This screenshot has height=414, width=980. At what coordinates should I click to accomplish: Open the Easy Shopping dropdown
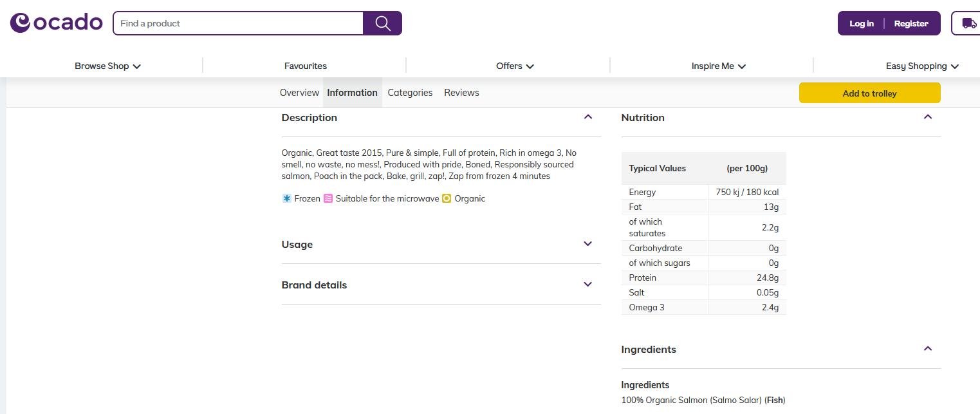921,66
